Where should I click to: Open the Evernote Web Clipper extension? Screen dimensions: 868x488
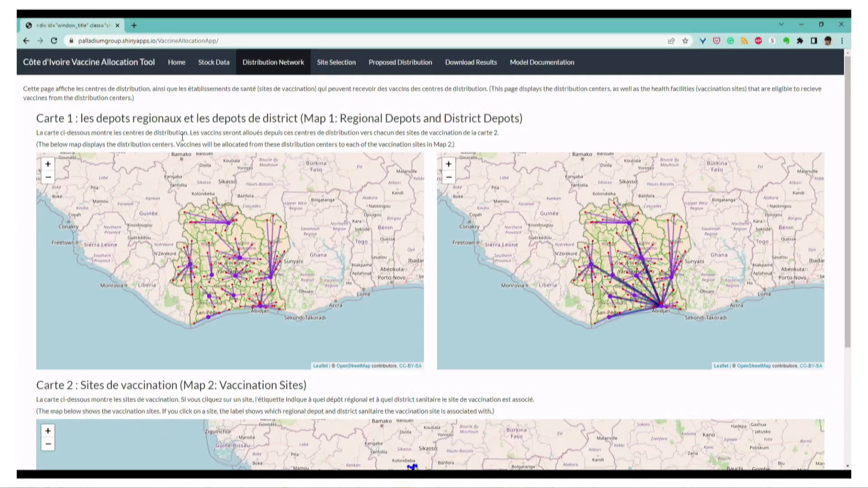786,41
